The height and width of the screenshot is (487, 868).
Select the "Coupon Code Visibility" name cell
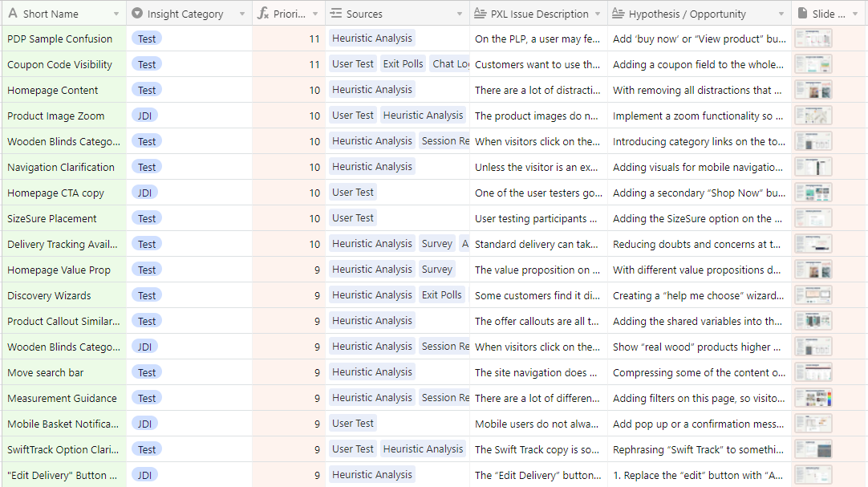click(x=64, y=64)
